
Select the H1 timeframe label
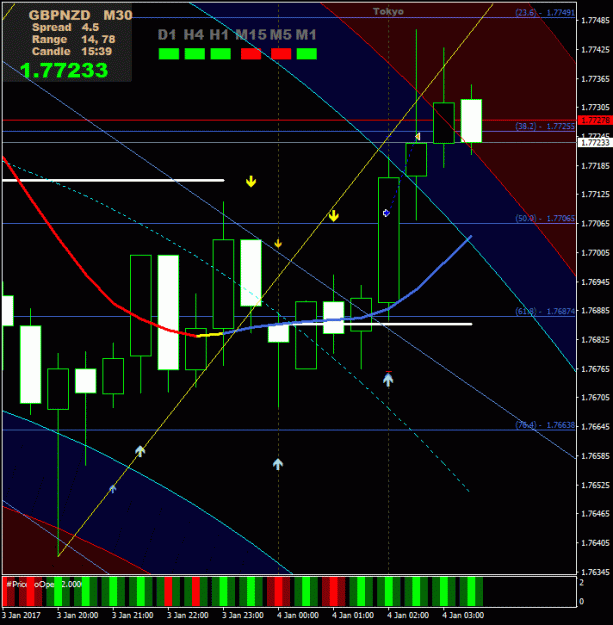(219, 35)
